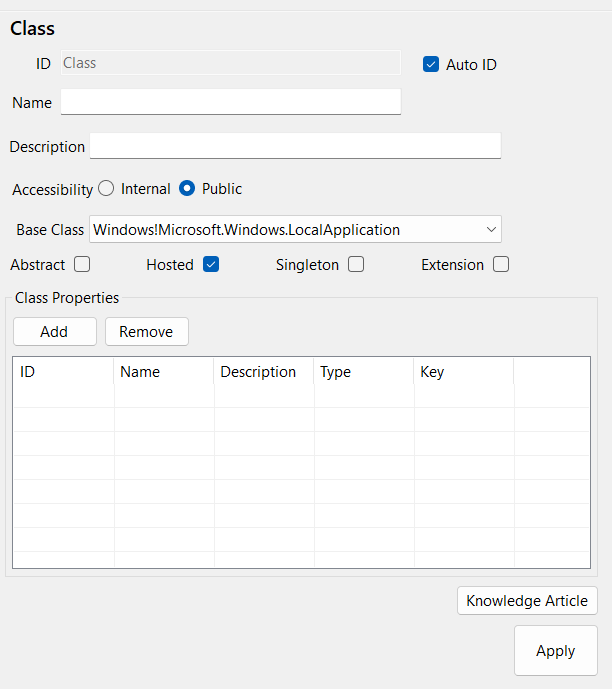Choose the Public accessibility option

[x=187, y=189]
